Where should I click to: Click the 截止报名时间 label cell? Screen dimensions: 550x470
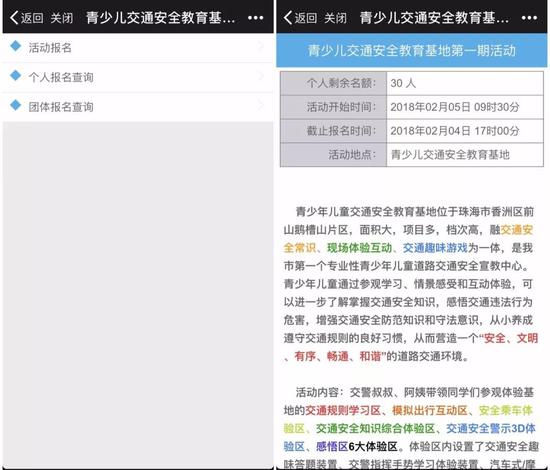click(x=334, y=131)
